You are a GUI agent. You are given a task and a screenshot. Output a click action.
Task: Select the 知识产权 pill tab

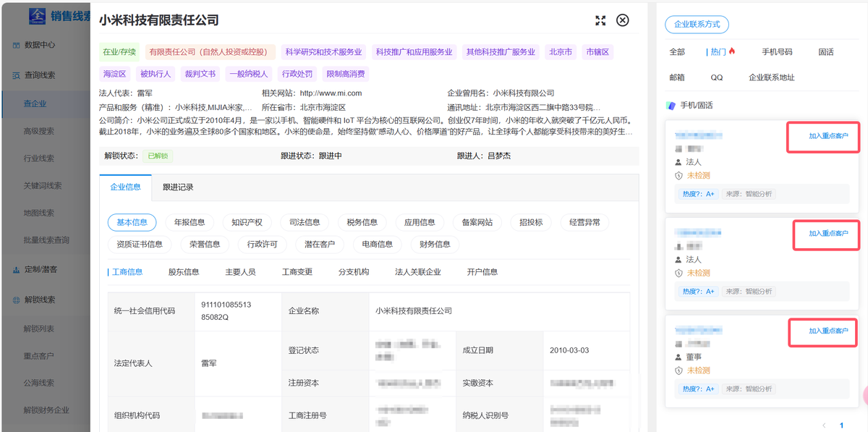247,223
